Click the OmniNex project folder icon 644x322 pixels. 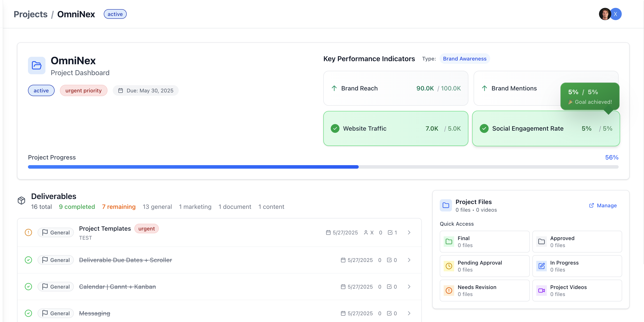click(x=36, y=66)
